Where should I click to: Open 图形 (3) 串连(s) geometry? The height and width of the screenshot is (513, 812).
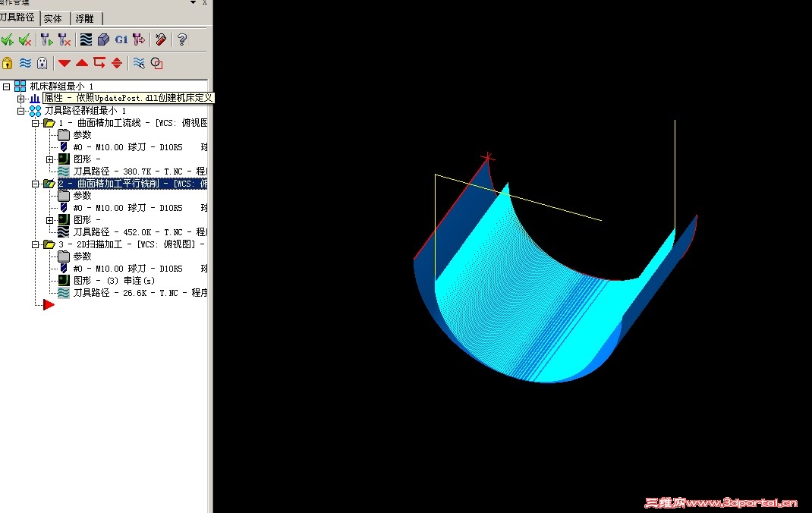tap(114, 281)
